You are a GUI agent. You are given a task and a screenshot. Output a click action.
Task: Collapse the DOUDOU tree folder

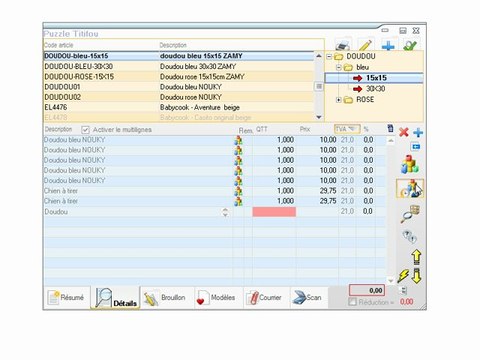pyautogui.click(x=329, y=56)
